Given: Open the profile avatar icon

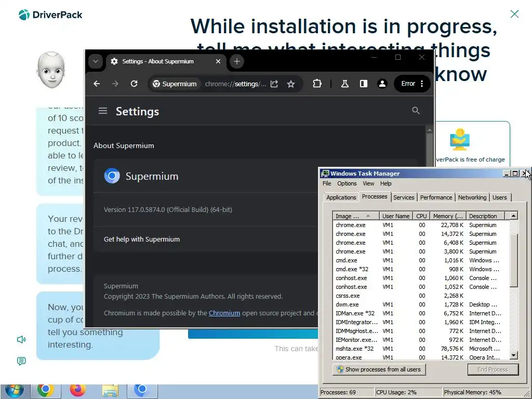Looking at the screenshot, I should 382,84.
